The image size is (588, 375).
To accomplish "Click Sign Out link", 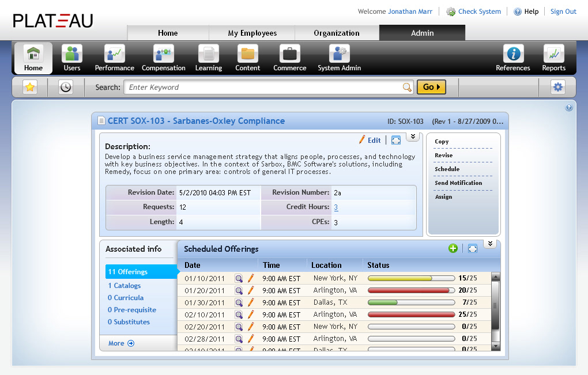I will click(563, 12).
